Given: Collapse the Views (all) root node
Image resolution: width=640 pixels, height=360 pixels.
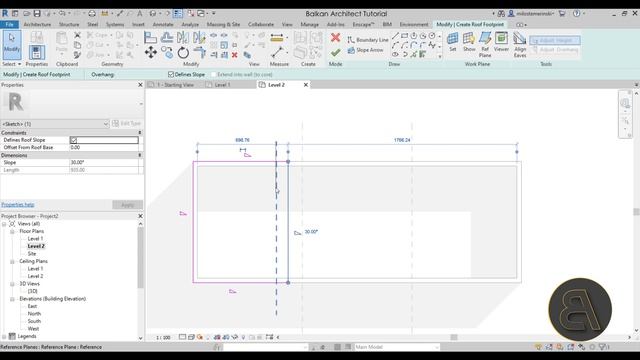Looking at the screenshot, I should (4, 224).
